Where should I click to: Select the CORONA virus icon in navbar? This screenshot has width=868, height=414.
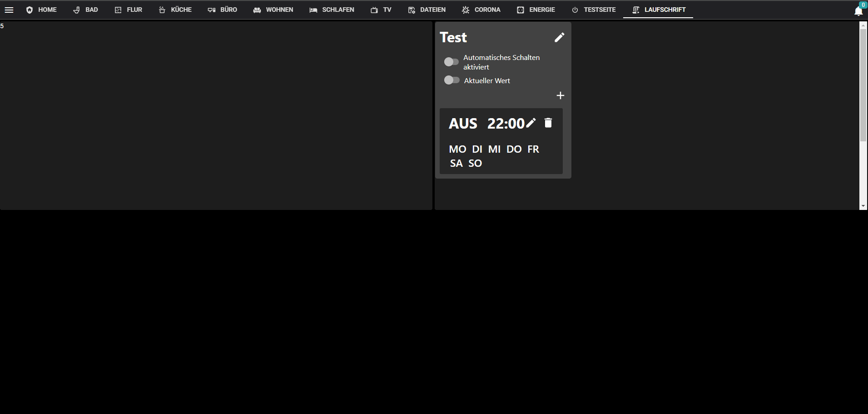(x=466, y=9)
